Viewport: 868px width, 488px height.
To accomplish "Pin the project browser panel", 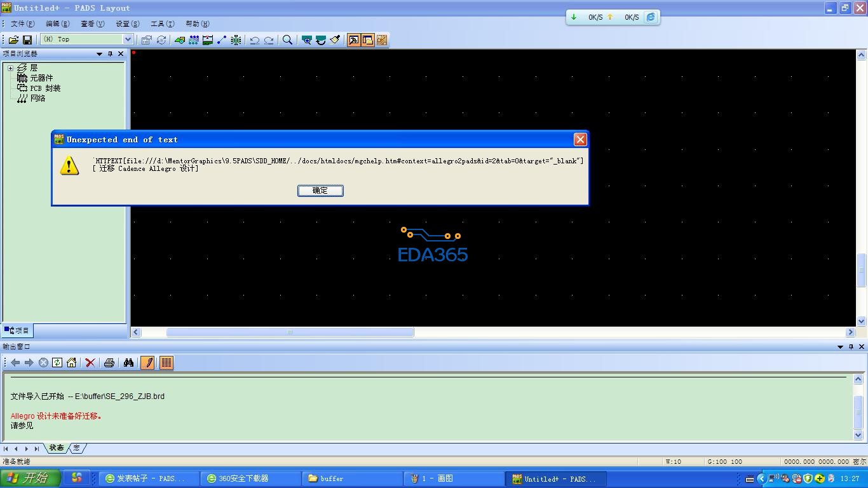I will tap(110, 54).
